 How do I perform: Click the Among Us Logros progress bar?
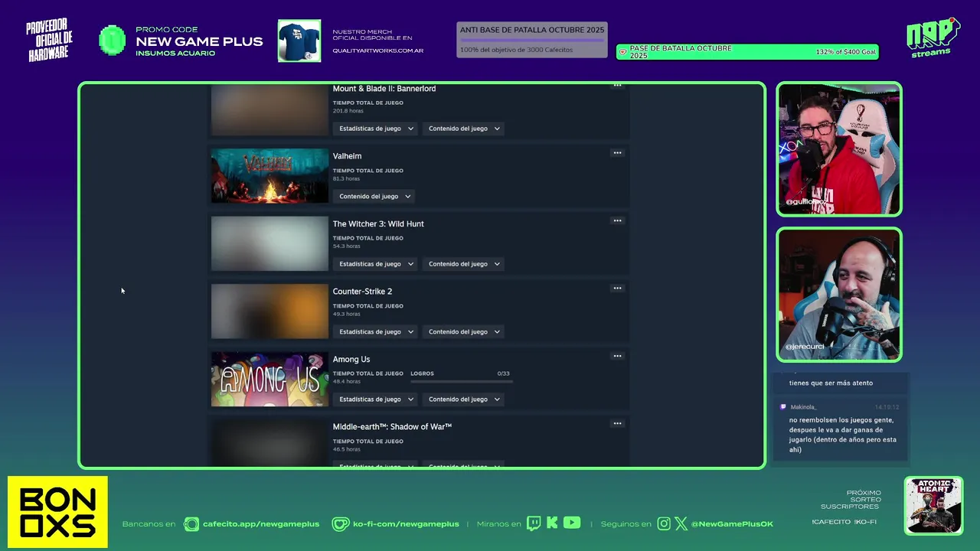click(462, 382)
